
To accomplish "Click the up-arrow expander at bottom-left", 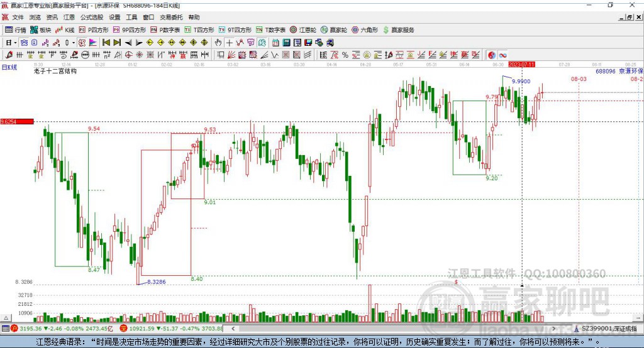I will 6,318.
